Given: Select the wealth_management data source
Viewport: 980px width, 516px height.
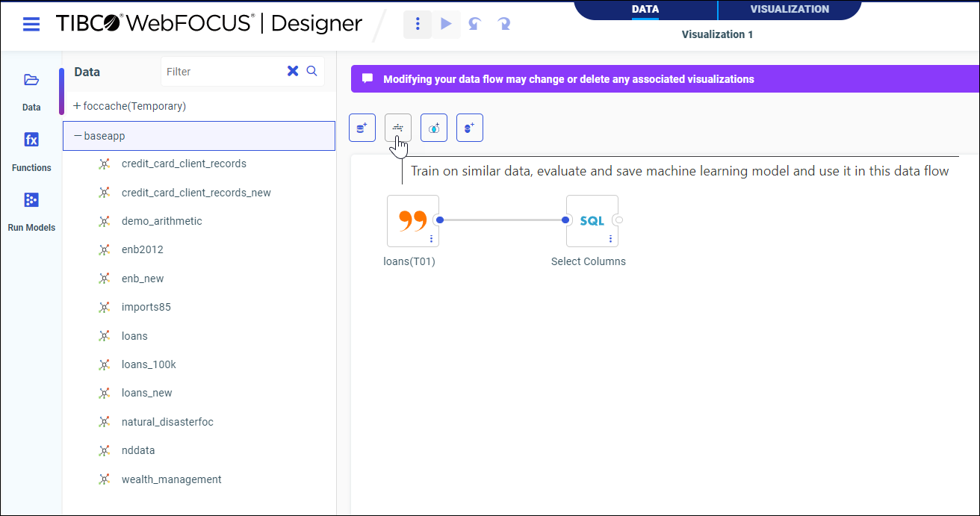Looking at the screenshot, I should pos(171,479).
